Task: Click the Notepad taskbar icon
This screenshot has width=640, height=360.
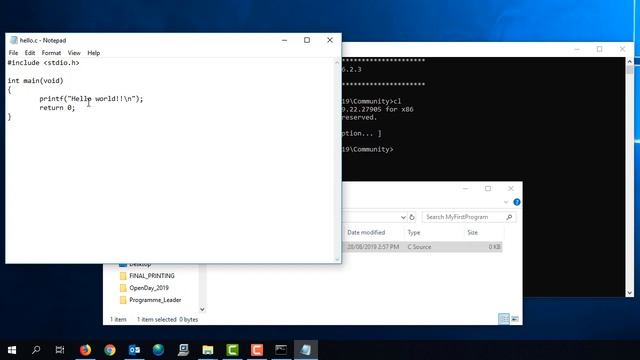Action: (306, 350)
